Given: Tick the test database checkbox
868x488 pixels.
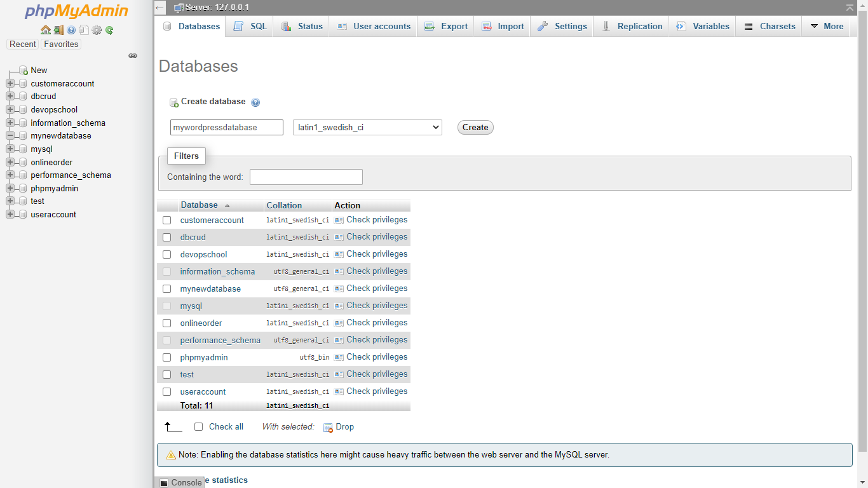Looking at the screenshot, I should (x=167, y=375).
